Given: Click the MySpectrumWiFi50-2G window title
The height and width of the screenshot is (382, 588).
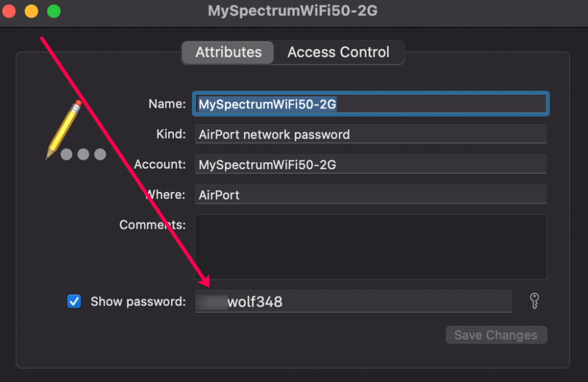Looking at the screenshot, I should click(293, 10).
